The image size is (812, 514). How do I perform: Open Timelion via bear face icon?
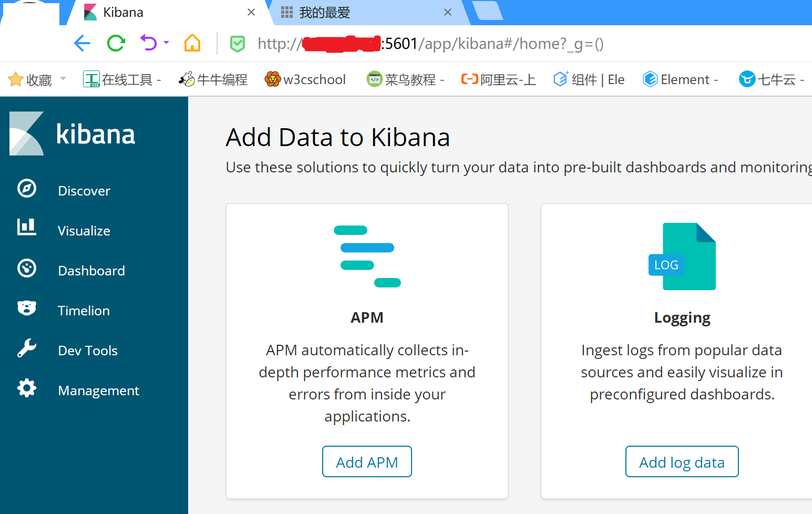(x=27, y=308)
